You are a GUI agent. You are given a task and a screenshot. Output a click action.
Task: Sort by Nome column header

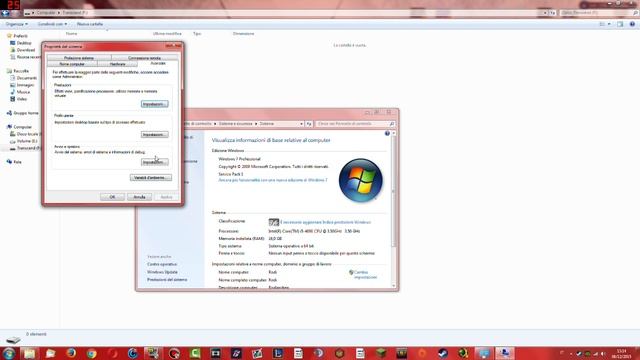71,33
